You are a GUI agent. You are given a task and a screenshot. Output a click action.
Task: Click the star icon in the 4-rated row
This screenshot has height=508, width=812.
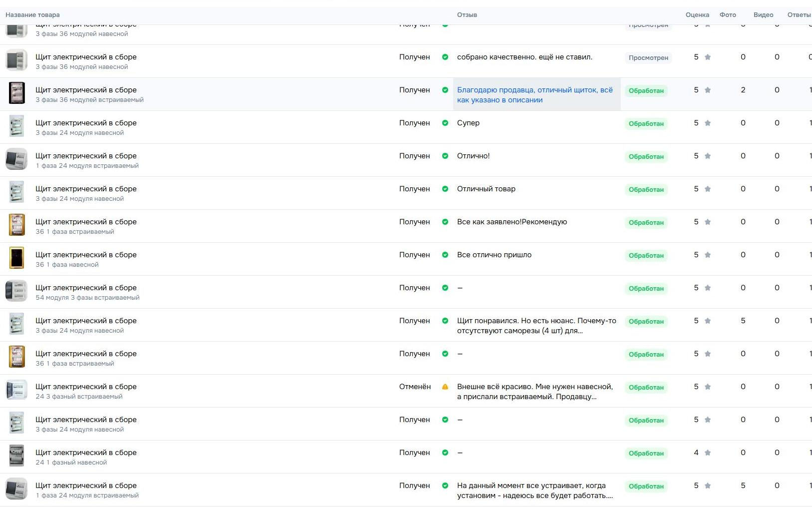pyautogui.click(x=707, y=453)
